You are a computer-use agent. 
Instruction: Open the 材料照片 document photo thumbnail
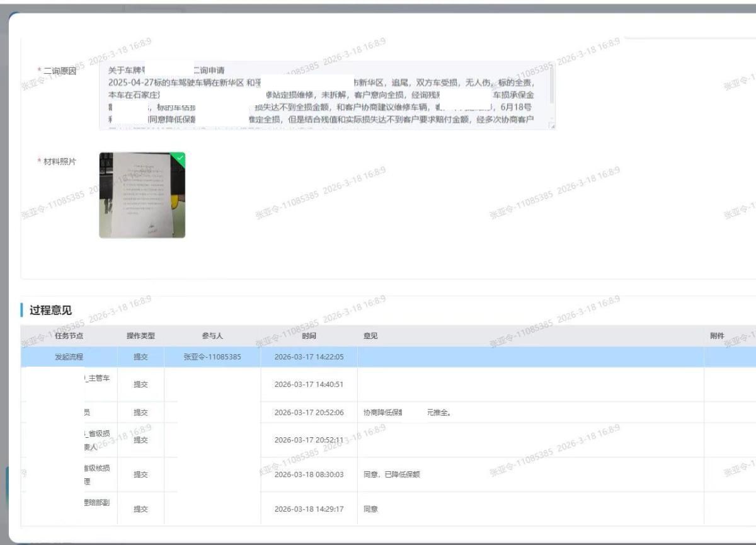(x=142, y=195)
